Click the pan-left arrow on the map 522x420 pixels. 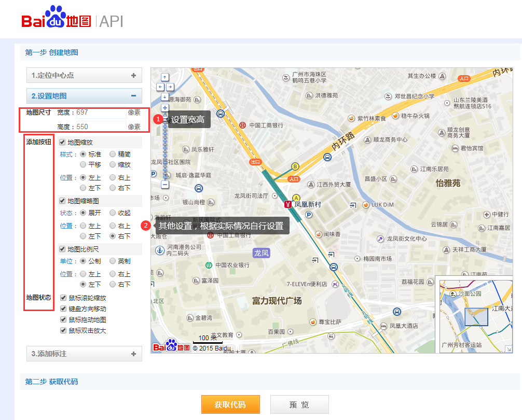[159, 87]
